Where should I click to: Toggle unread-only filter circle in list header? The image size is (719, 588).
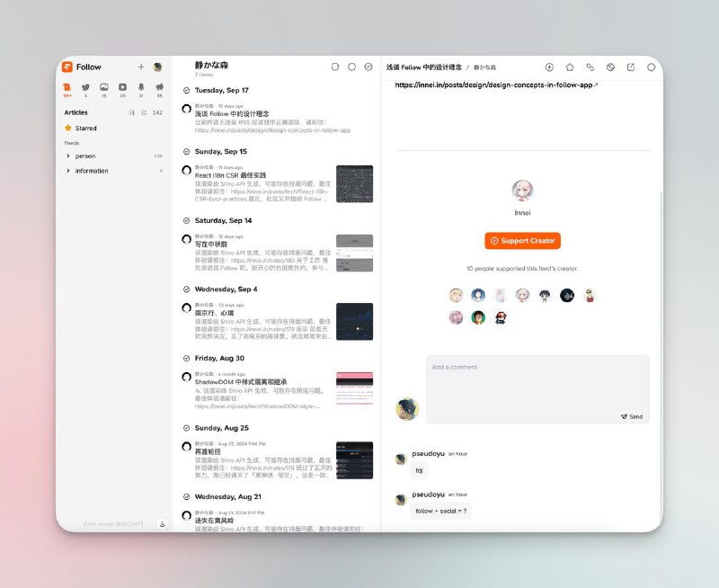click(351, 67)
